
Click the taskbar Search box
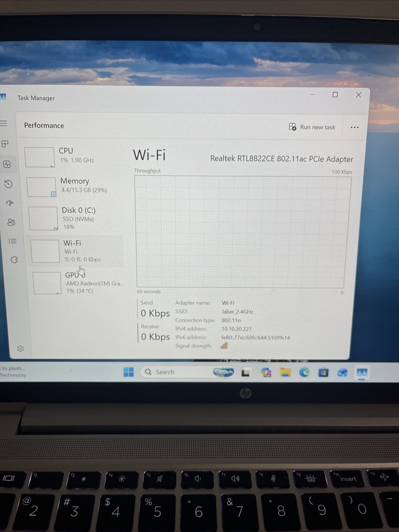click(188, 372)
